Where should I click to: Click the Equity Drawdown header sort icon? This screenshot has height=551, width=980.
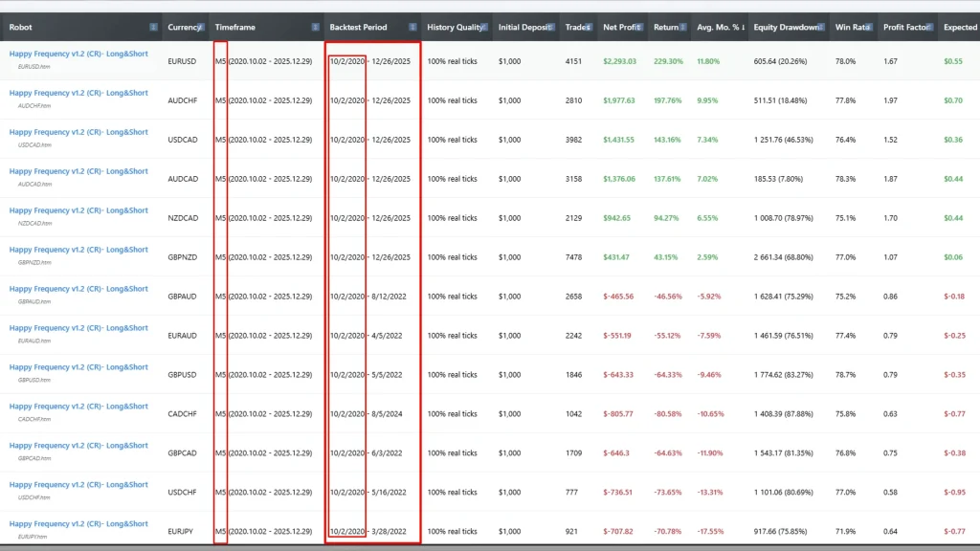coord(822,27)
